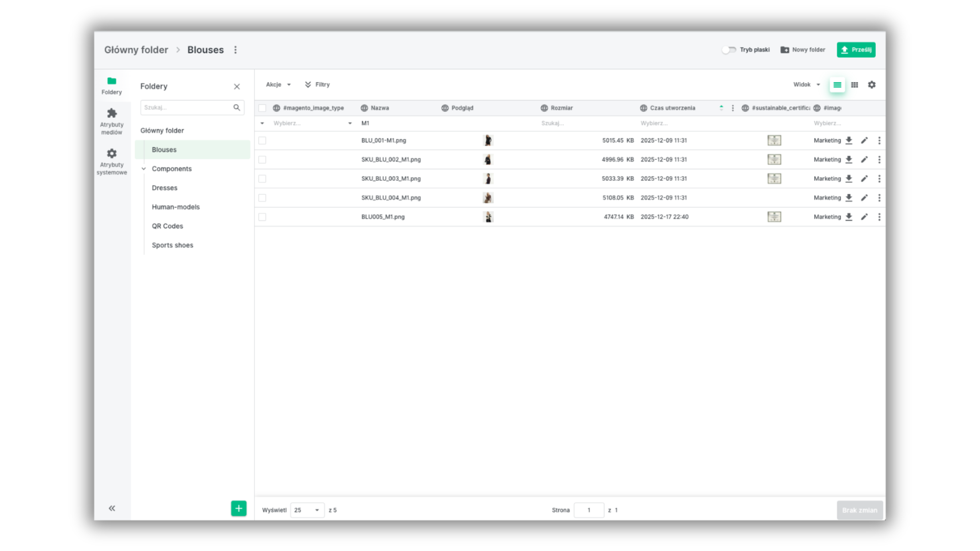
Task: Click the Prześlij upload button
Action: pyautogui.click(x=856, y=50)
